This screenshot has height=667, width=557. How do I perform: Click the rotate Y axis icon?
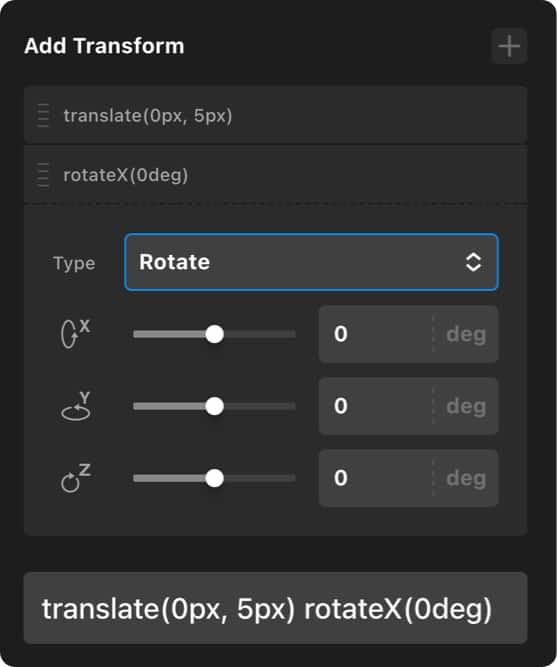(75, 406)
